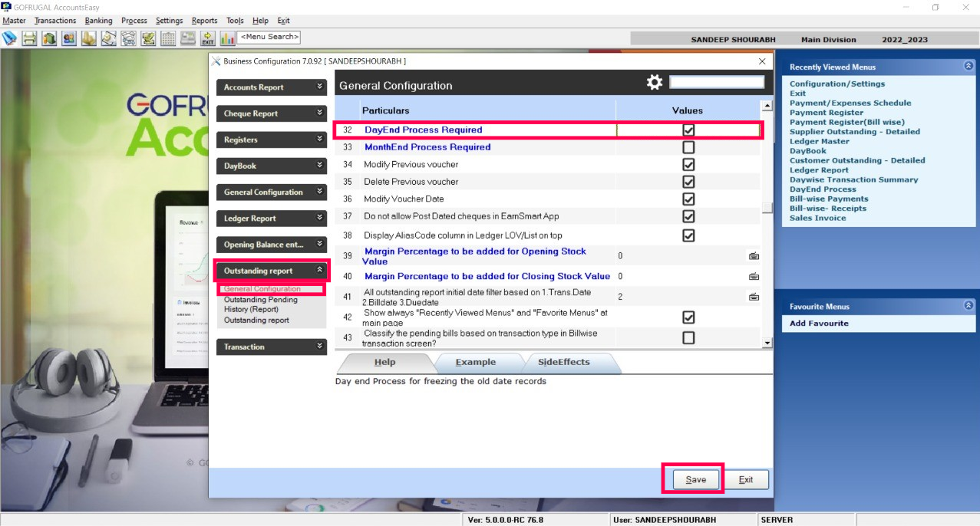
Task: Click the printer icon in main toolbar
Action: 29,38
